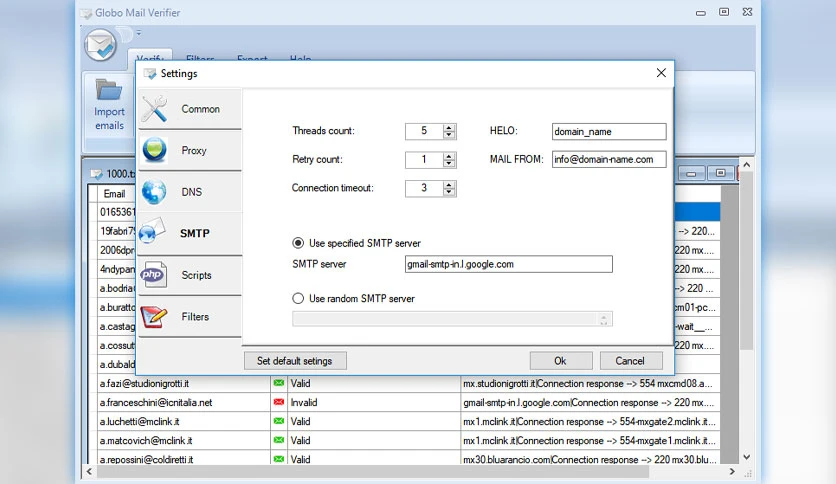Select the a.fazi@studionigrotti.it email cell
The height and width of the screenshot is (484, 836).
tap(184, 383)
